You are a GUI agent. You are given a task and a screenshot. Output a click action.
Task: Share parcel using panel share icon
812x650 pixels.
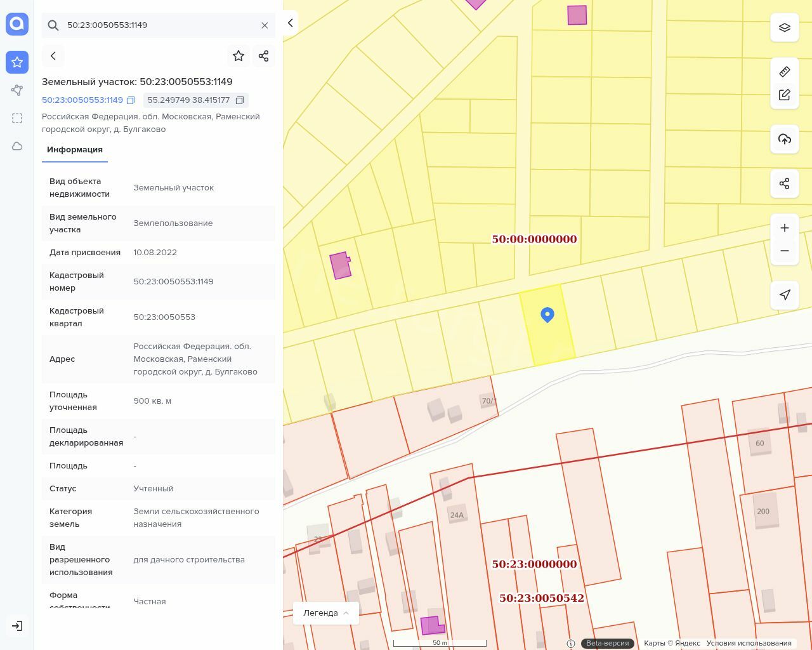click(264, 56)
